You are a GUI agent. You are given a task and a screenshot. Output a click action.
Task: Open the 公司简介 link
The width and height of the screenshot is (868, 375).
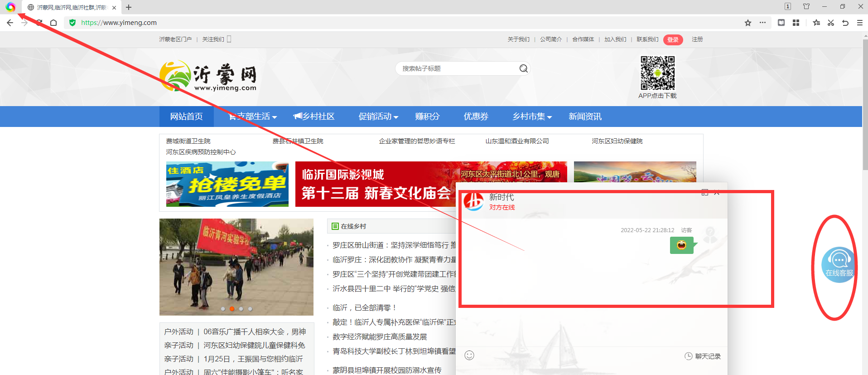tap(550, 39)
